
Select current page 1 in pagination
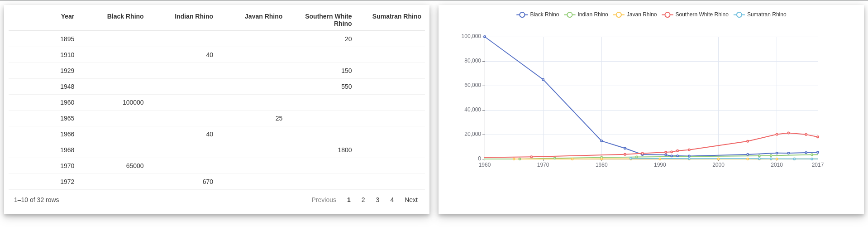348,200
